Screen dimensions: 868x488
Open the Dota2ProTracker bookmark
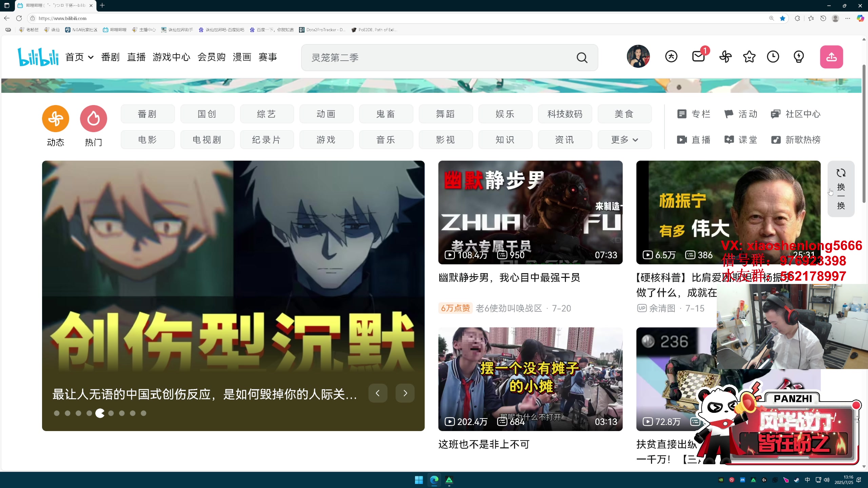(322, 30)
